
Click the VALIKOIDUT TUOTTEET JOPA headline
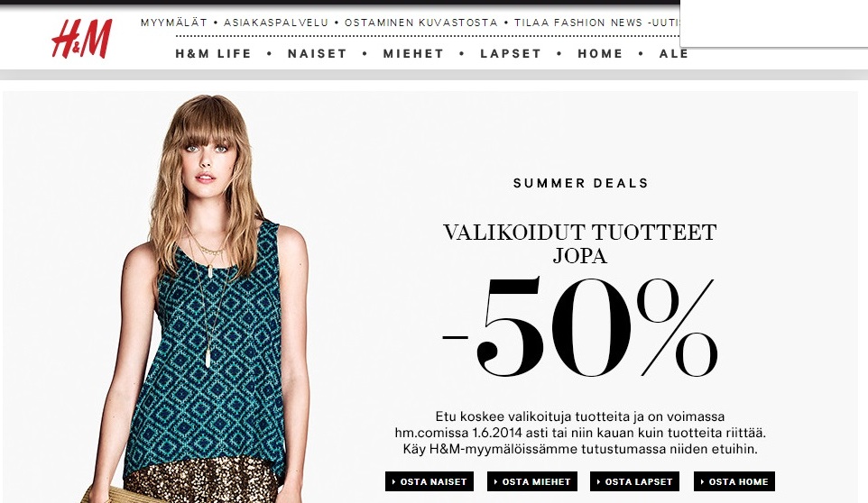tap(579, 243)
